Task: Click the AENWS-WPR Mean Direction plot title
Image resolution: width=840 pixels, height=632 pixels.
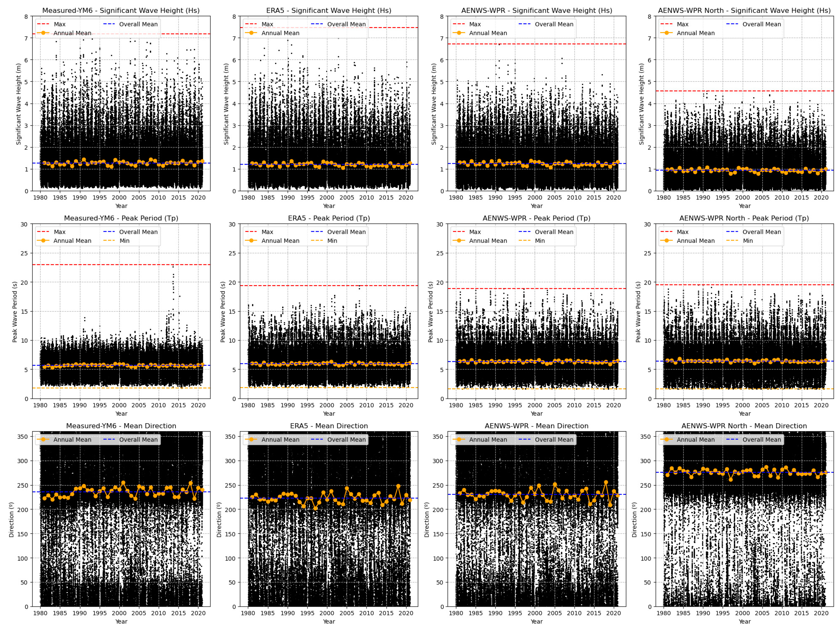Action: pos(536,426)
